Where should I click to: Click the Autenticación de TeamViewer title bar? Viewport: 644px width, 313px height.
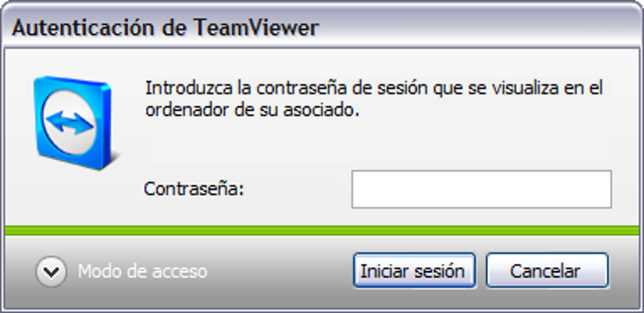[x=322, y=28]
